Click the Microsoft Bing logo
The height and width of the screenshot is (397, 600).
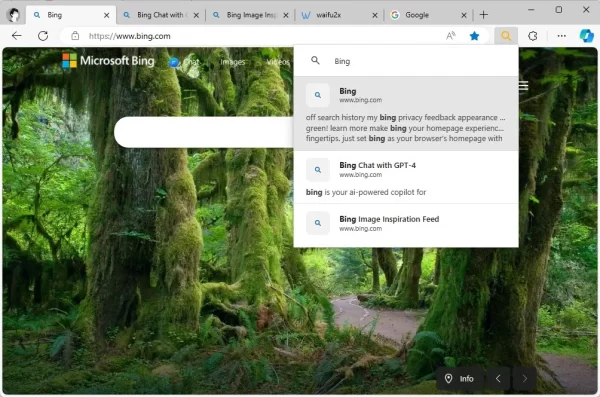click(x=108, y=61)
